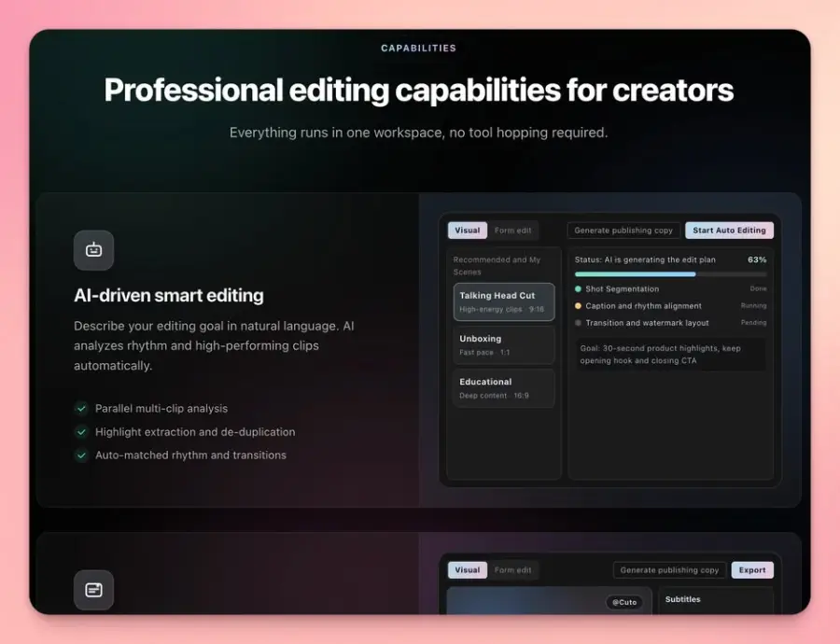Start Auto Editing
840x644 pixels.
(x=729, y=231)
